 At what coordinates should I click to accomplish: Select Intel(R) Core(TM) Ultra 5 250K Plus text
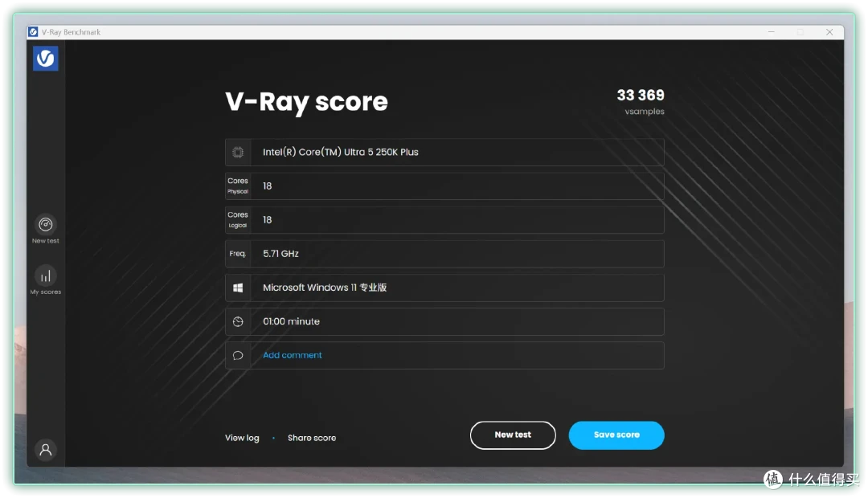tap(341, 152)
